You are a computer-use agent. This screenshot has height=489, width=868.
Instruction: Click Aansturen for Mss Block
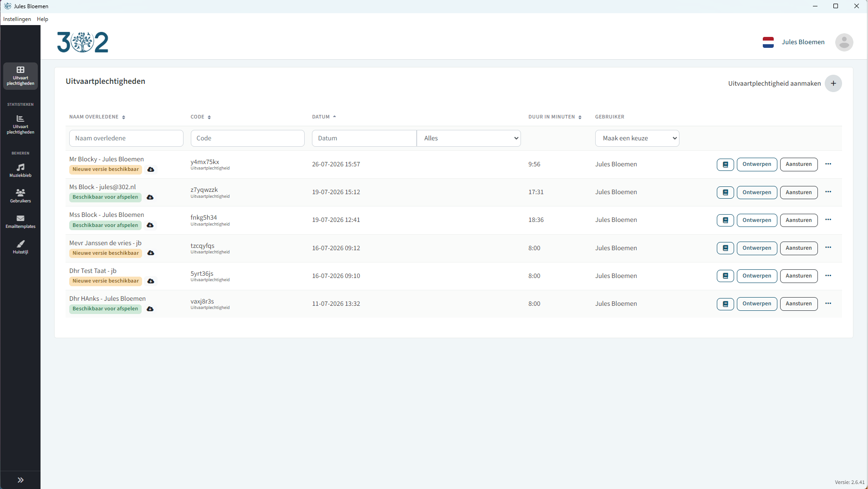(x=799, y=220)
